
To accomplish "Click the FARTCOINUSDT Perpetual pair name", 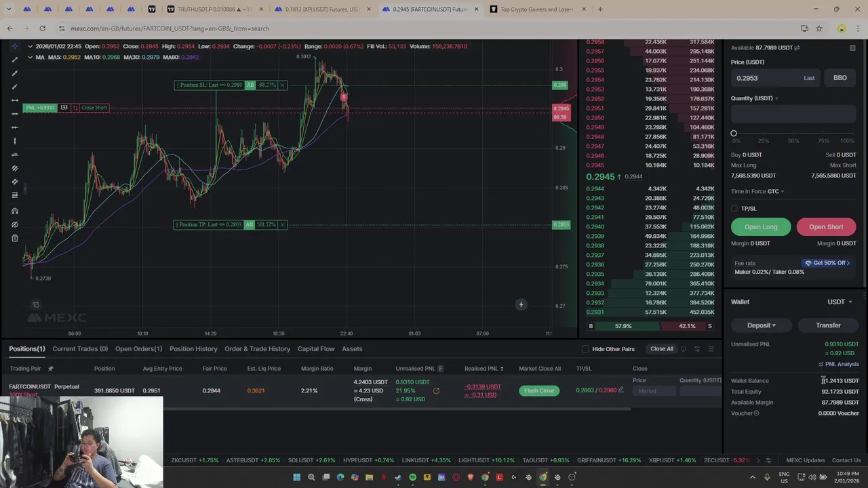I will 44,386.
